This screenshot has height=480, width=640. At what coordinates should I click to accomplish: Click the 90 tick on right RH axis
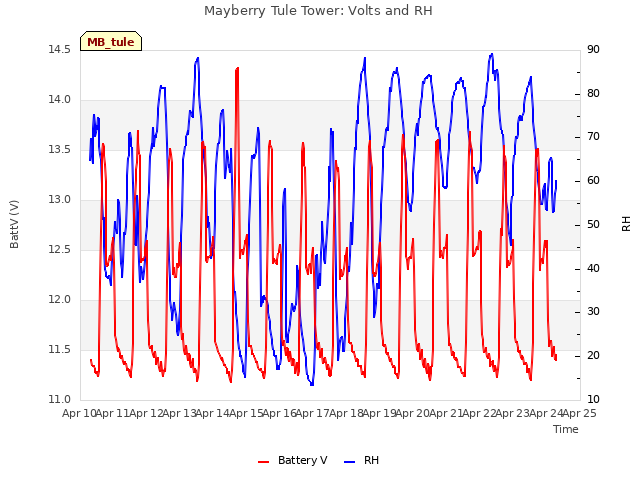coord(593,49)
